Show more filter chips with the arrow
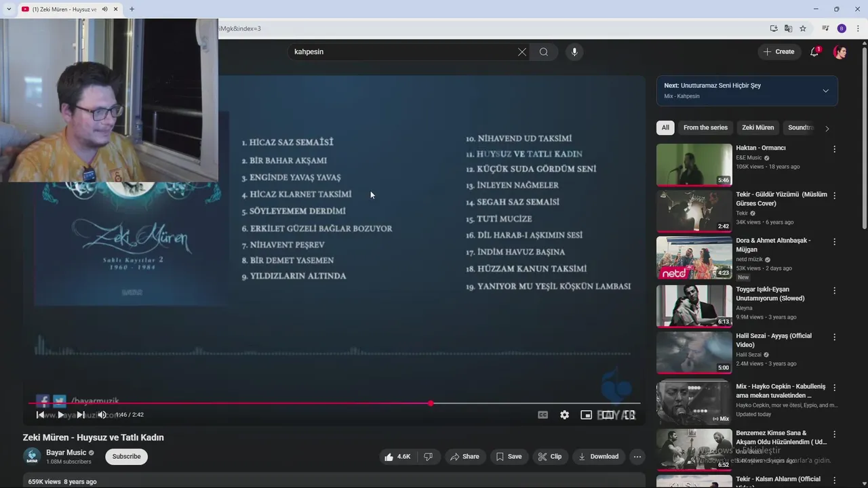The width and height of the screenshot is (868, 488). (827, 128)
